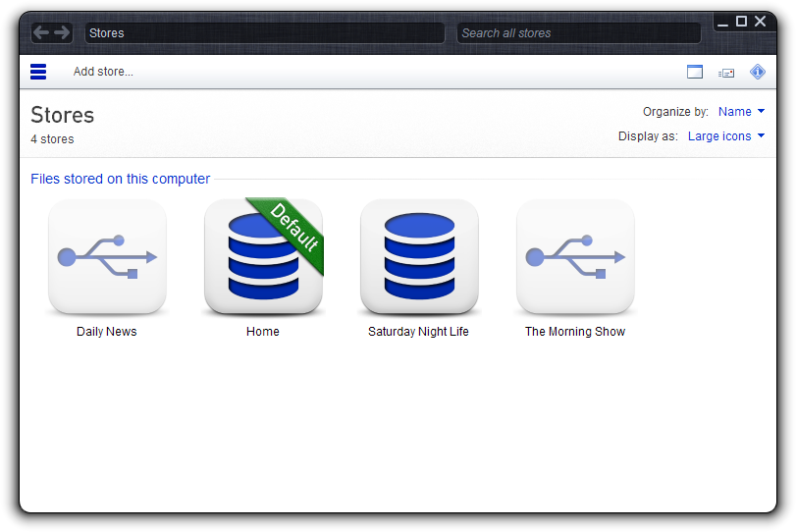Screen dimensions: 796x532
Task: Open the Daily News USB store icon
Action: tap(107, 257)
